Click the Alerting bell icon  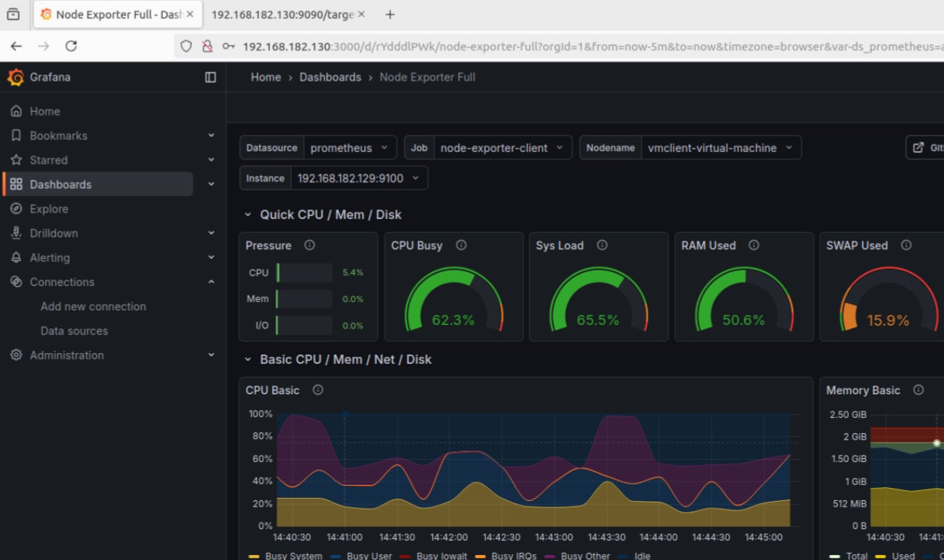(x=16, y=257)
